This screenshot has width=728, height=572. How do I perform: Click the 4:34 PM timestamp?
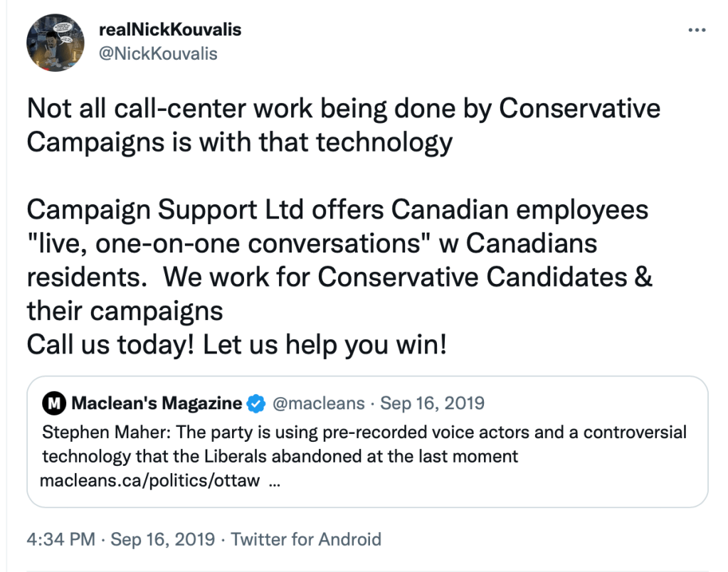pyautogui.click(x=60, y=539)
